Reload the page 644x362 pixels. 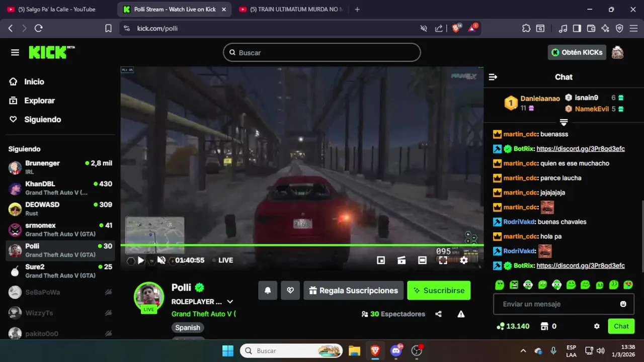pos(38,29)
